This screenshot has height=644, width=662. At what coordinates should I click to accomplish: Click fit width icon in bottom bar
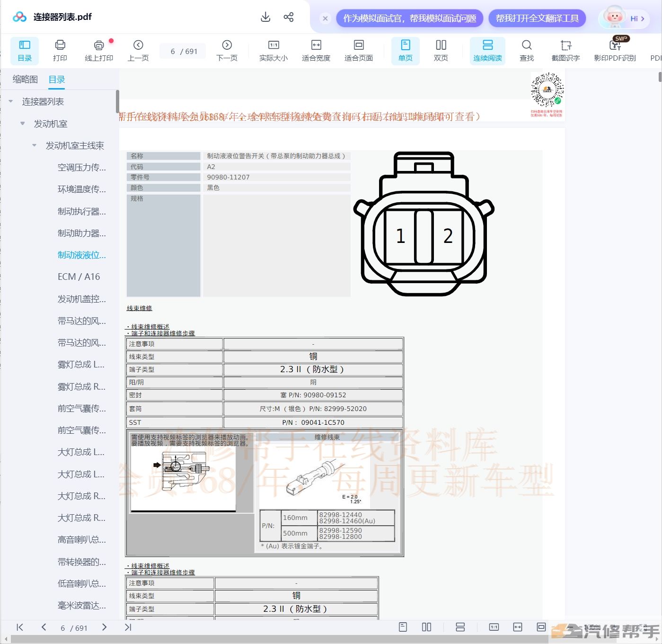(x=518, y=627)
